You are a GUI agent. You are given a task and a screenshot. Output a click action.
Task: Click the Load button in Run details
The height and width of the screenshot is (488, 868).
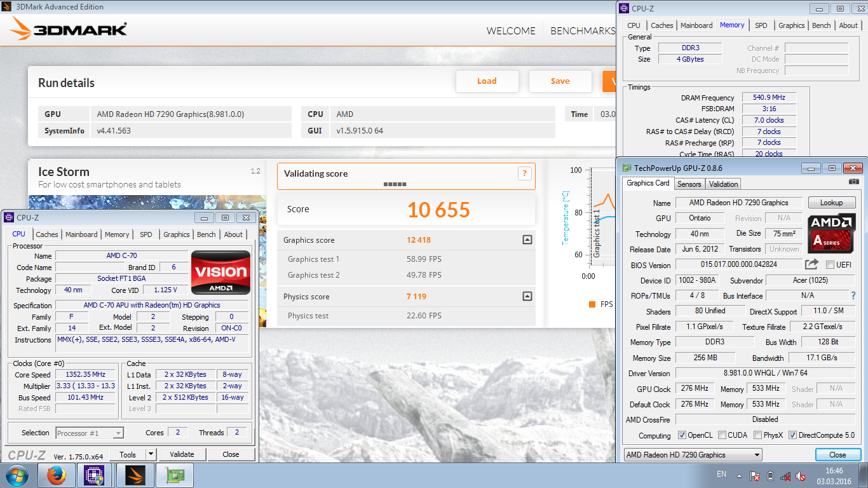487,81
